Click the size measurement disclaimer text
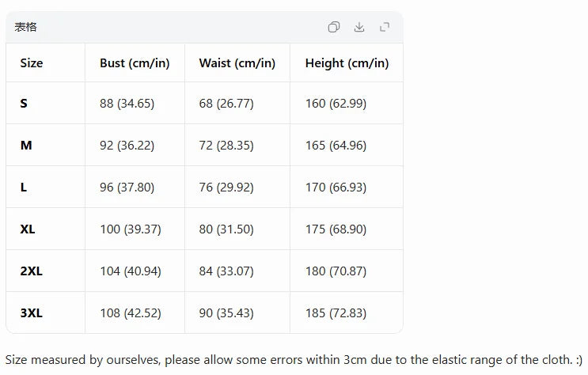Screen dimensions: 588x375 (294, 360)
